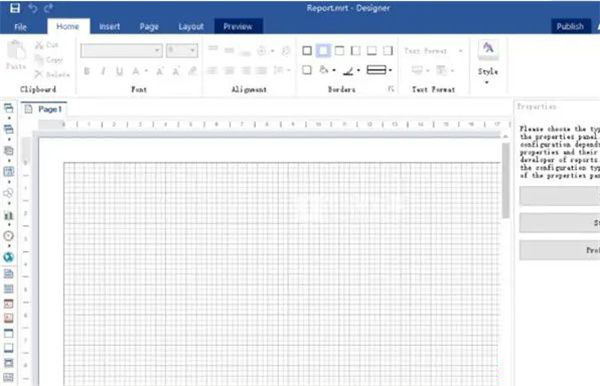Undo the last action

click(x=33, y=8)
